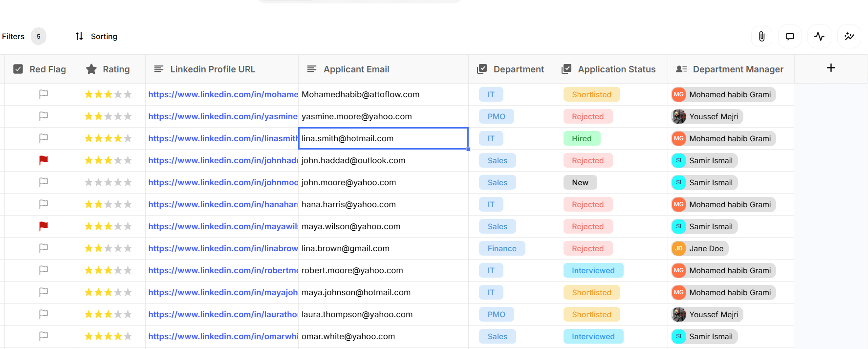
Task: Open Sales department tag for omar.white
Action: 497,336
